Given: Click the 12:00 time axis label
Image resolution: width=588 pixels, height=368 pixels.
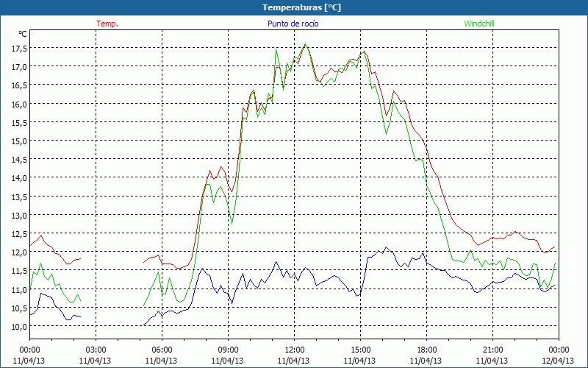Looking at the screenshot, I should 295,350.
